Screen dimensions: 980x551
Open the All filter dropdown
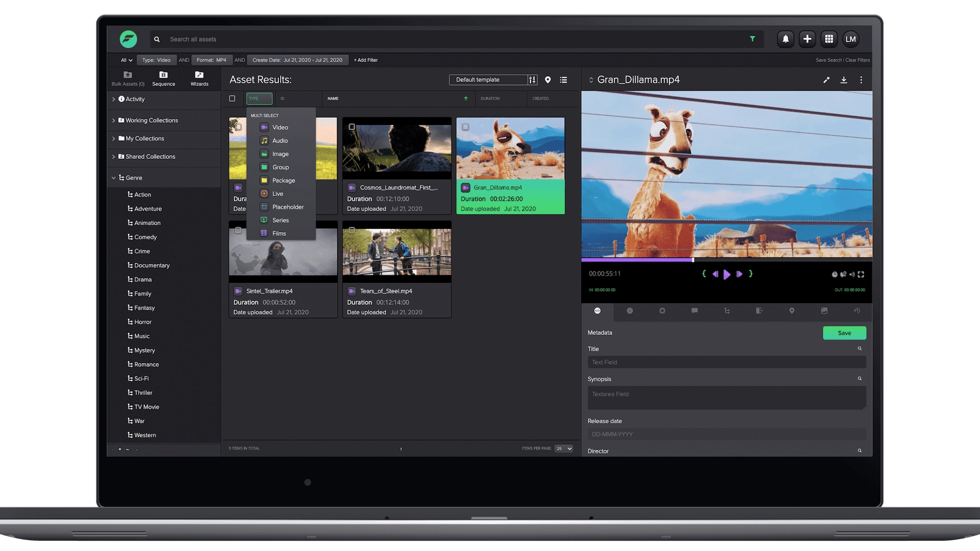click(127, 60)
